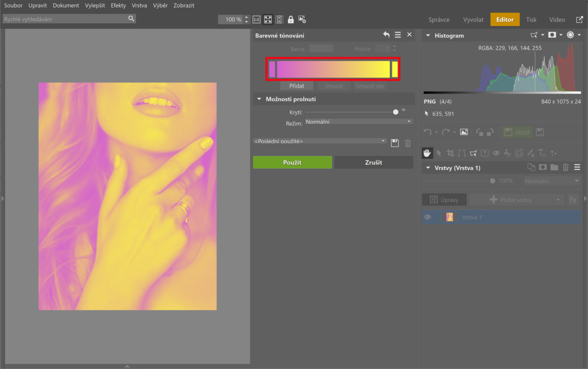This screenshot has height=369, width=588.
Task: Set zoom to 1:1 actual size
Action: point(256,20)
